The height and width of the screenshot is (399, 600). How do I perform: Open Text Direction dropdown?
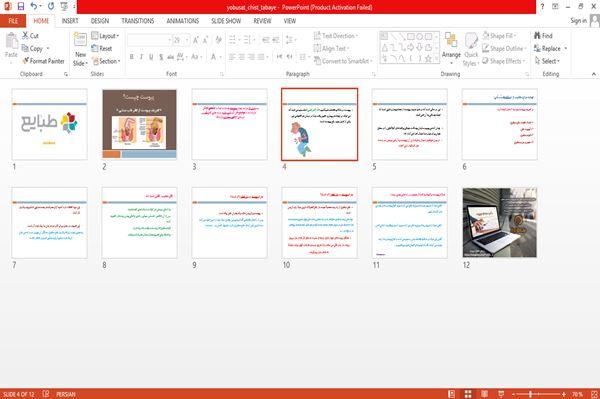pyautogui.click(x=336, y=36)
